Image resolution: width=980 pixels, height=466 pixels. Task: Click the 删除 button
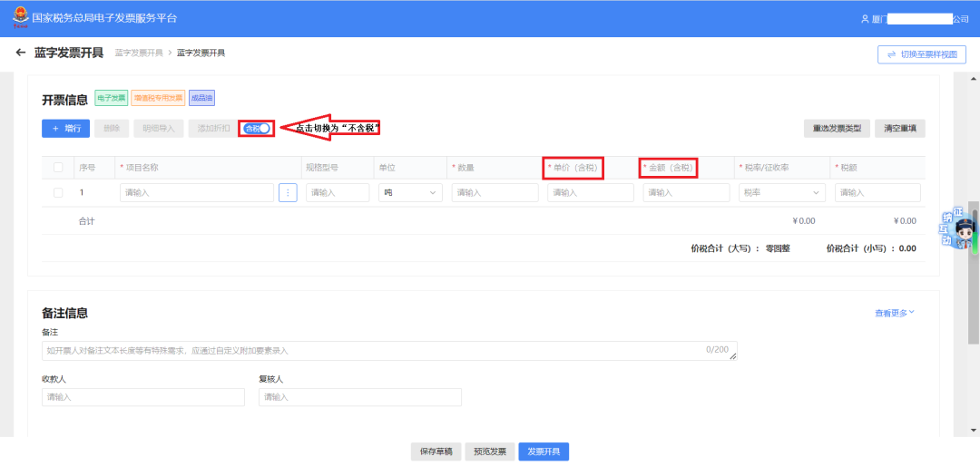tap(112, 128)
